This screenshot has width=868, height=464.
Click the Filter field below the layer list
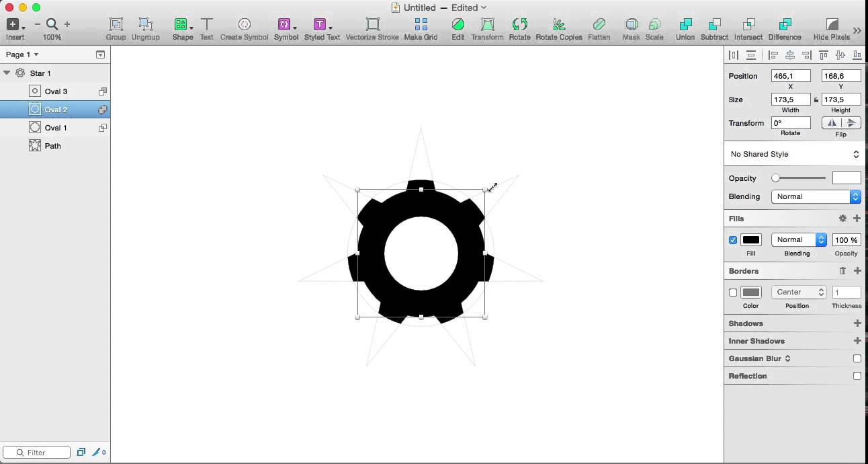pyautogui.click(x=37, y=452)
